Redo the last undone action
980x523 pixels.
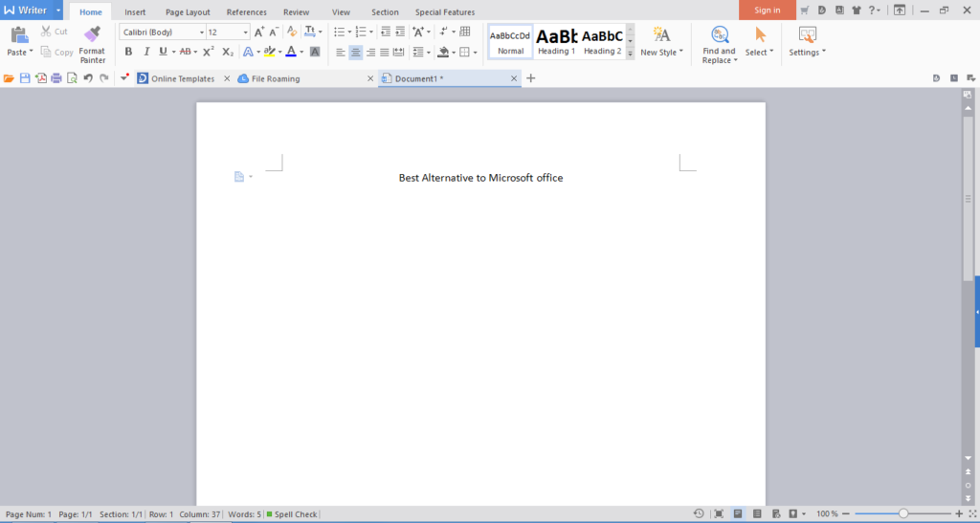click(x=103, y=78)
